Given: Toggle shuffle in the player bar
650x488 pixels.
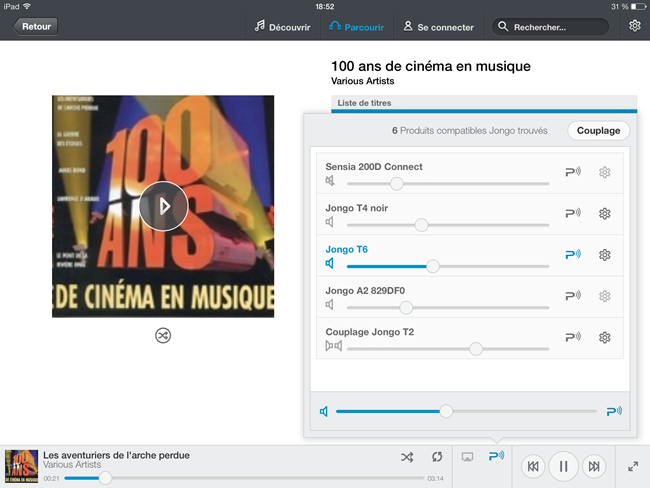Looking at the screenshot, I should click(407, 457).
